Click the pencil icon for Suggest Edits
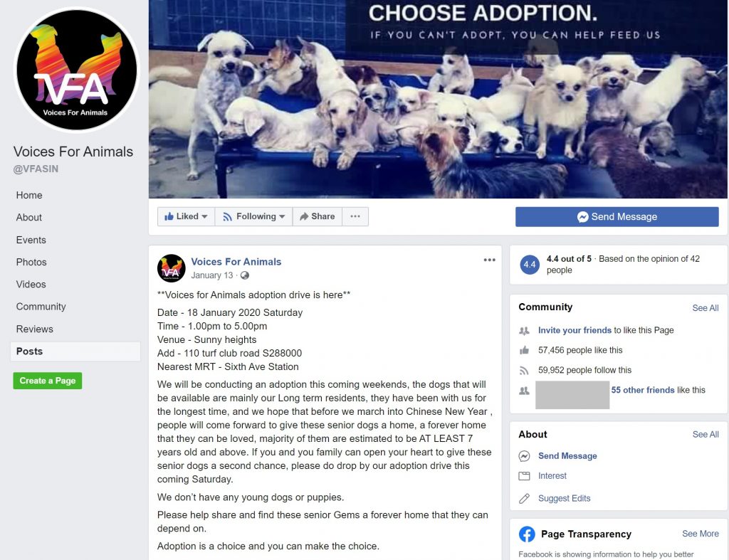The width and height of the screenshot is (729, 560). tap(524, 499)
